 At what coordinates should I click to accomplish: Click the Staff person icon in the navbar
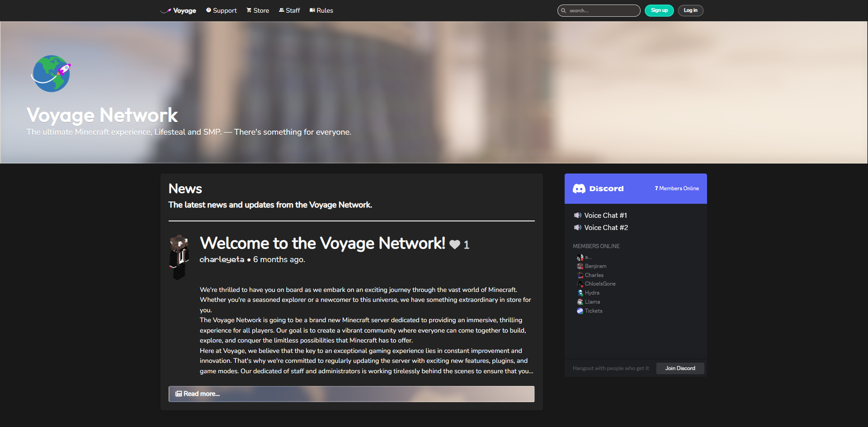point(281,10)
